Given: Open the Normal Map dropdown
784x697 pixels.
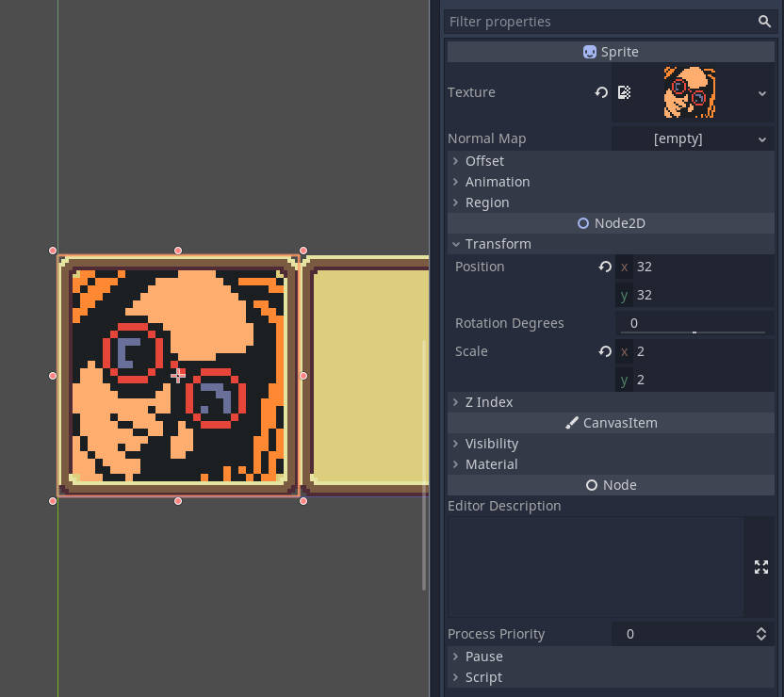Looking at the screenshot, I should pos(763,138).
